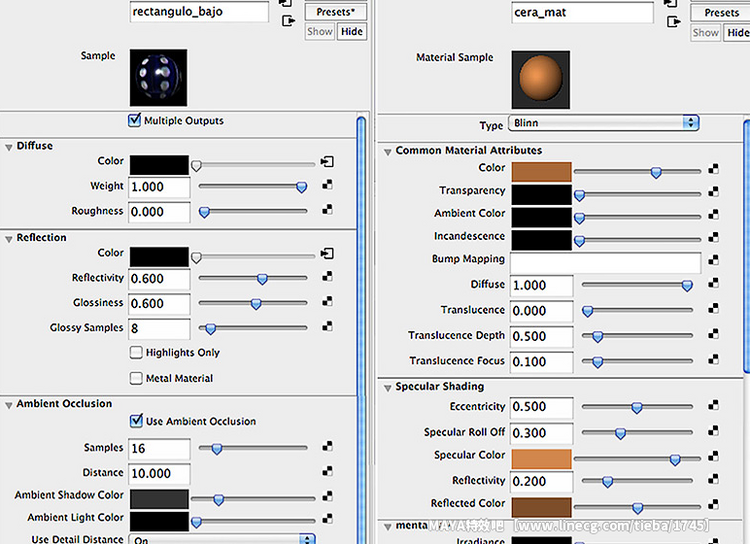Click the Eccentricity slider track
The height and width of the screenshot is (544, 750).
637,406
